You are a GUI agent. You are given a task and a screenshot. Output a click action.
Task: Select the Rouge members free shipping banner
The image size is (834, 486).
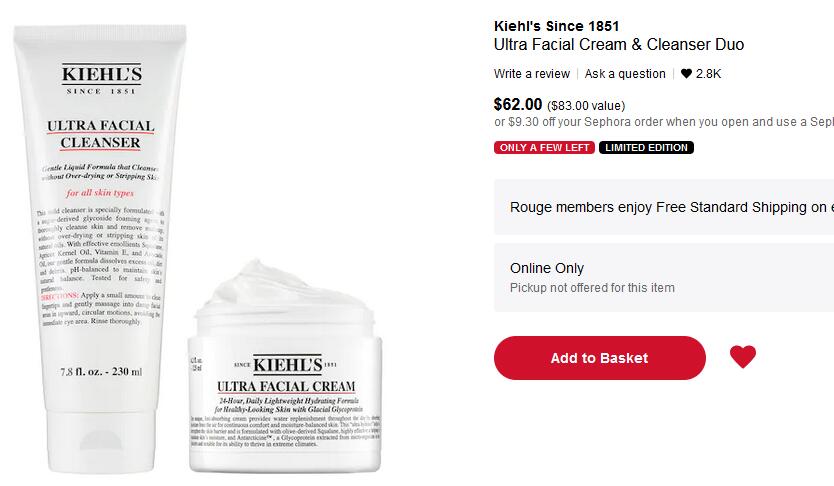click(x=664, y=207)
